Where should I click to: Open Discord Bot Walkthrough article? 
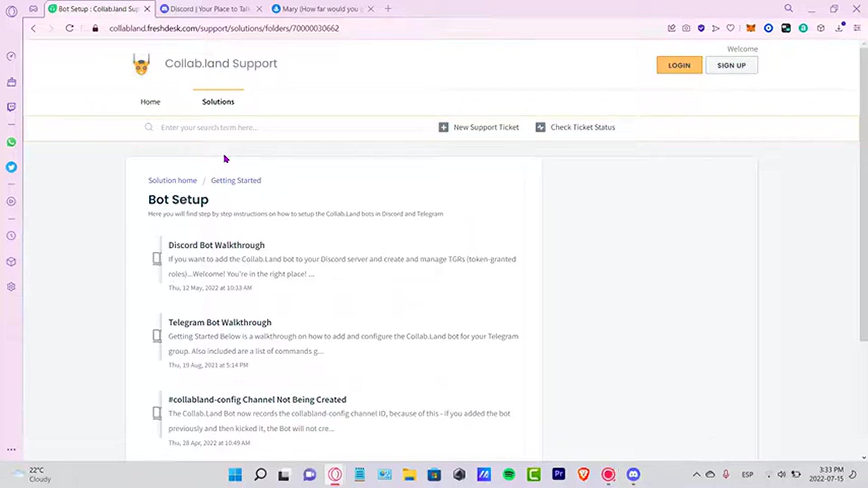(x=217, y=245)
